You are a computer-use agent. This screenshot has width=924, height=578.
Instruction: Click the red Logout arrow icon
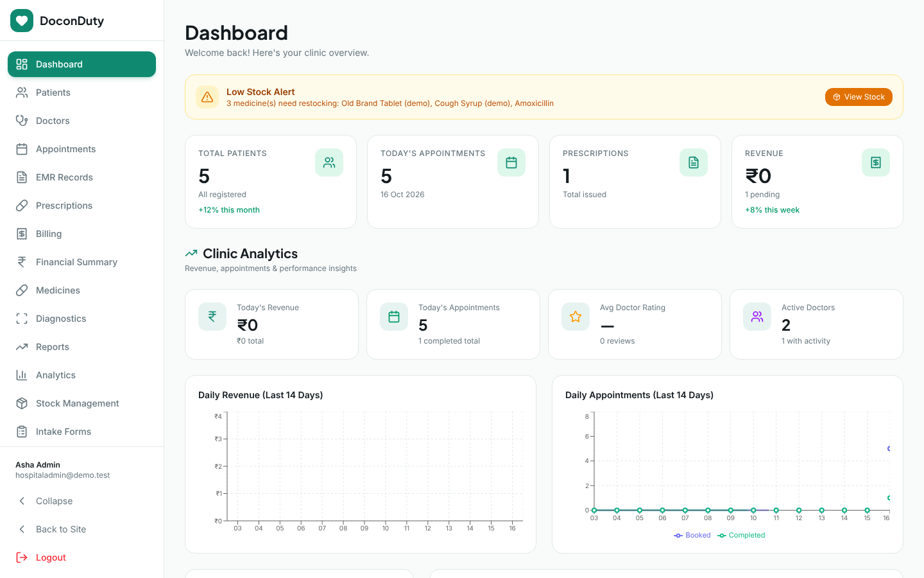pos(22,557)
